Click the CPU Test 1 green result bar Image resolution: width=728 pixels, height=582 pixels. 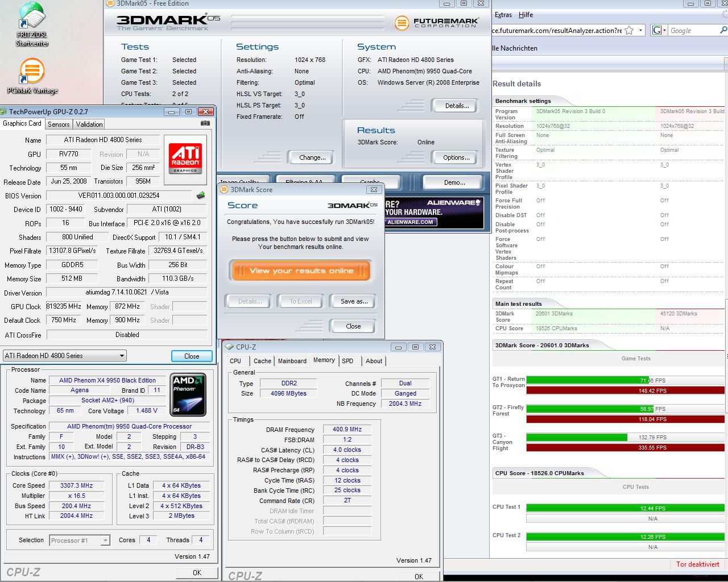click(626, 508)
